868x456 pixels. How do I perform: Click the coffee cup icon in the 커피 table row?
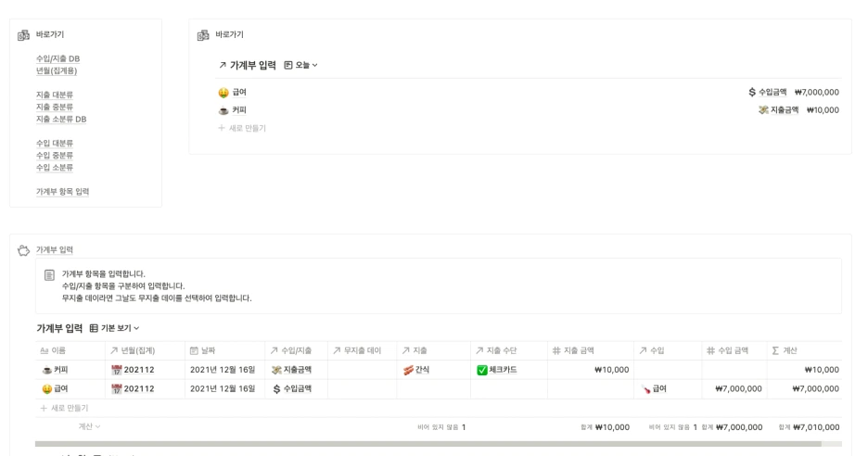point(47,370)
